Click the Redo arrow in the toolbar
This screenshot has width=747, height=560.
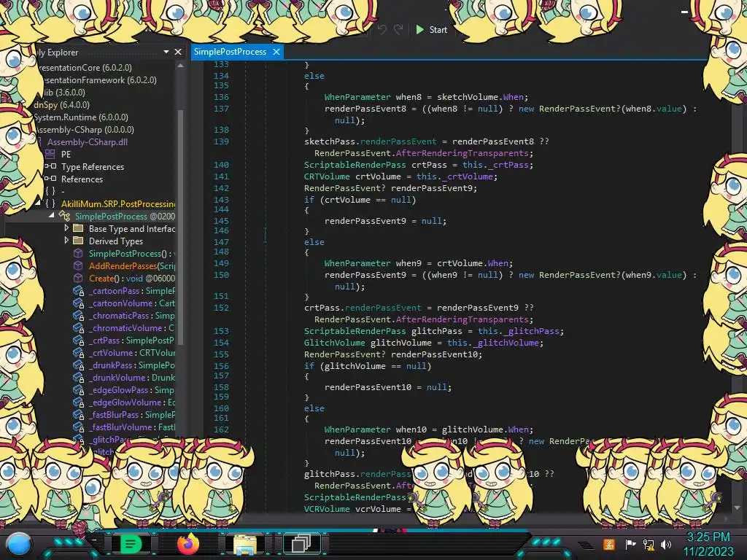point(398,29)
